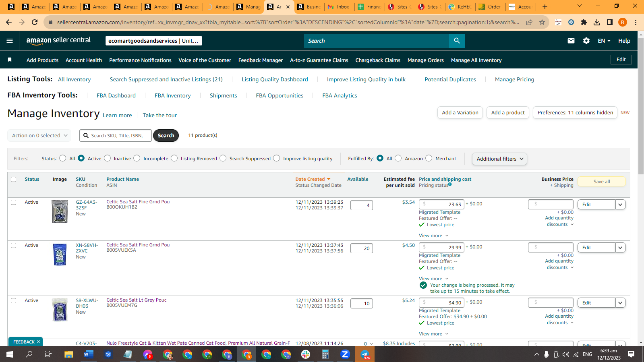Screen dimensions: 644x362
Task: Expand View more for the $23.63 listing
Action: click(433, 236)
